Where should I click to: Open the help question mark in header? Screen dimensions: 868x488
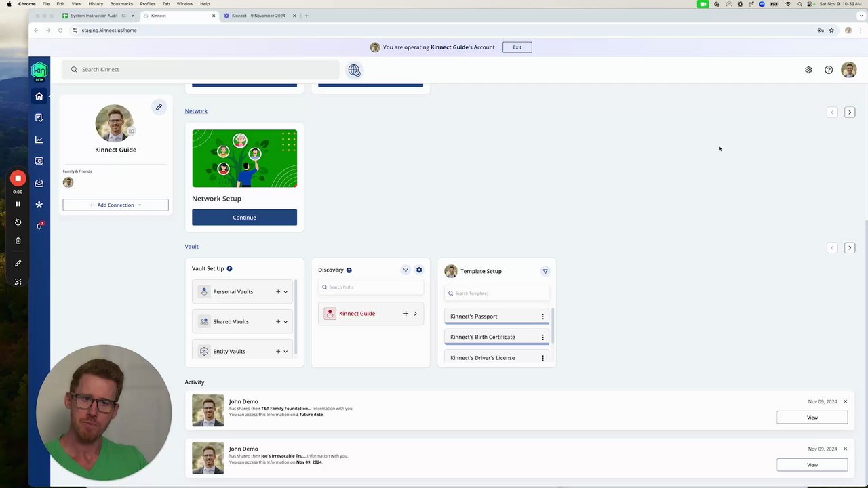click(829, 70)
